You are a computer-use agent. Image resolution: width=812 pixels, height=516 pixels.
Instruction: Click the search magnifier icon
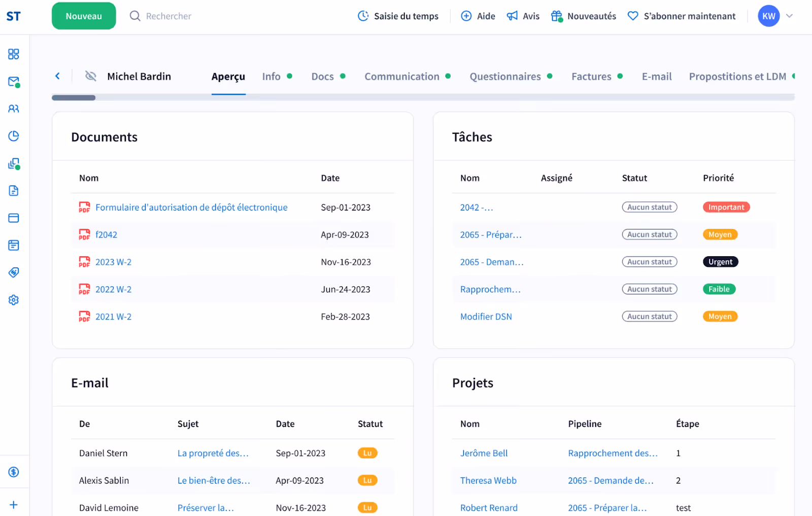(x=135, y=16)
